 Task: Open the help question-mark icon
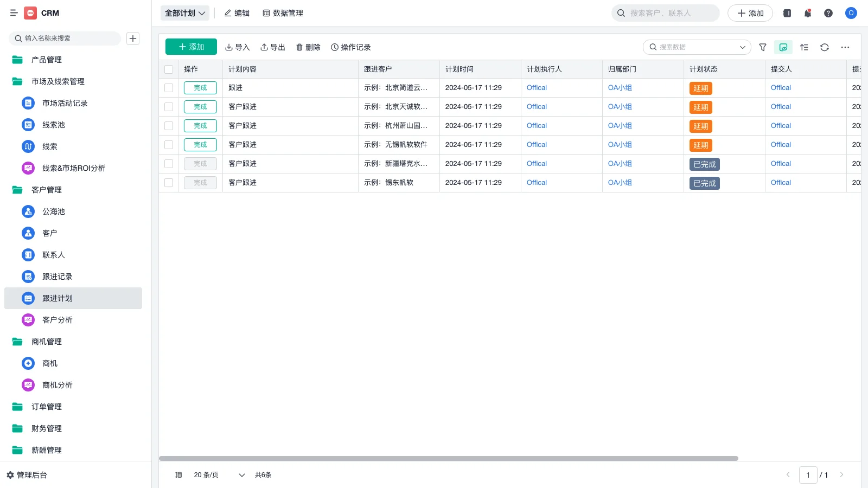click(x=828, y=13)
